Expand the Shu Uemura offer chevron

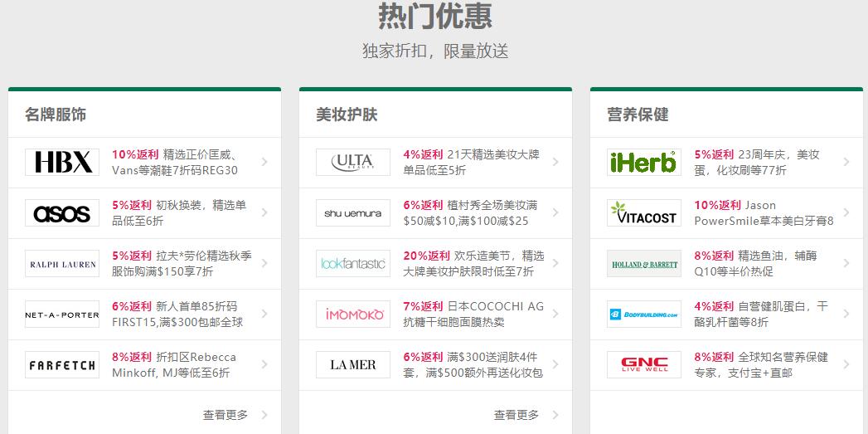(555, 212)
